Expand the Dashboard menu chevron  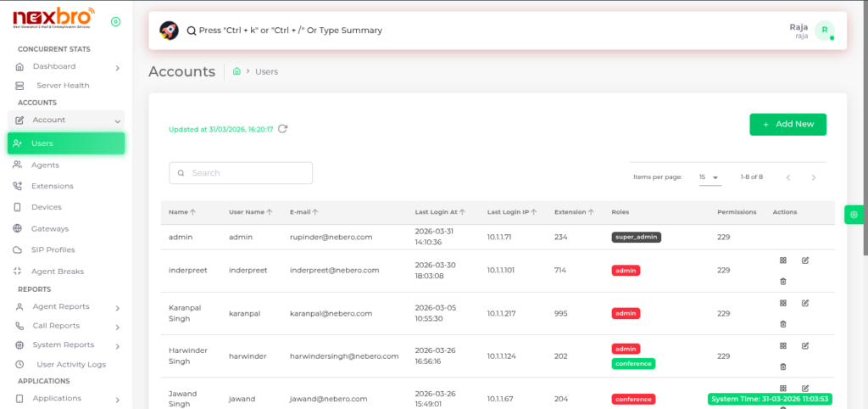tap(117, 67)
